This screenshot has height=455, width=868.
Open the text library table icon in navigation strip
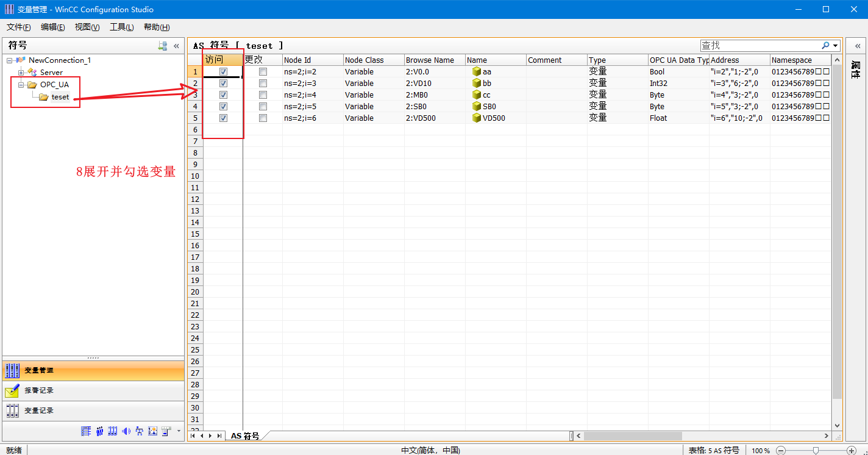[86, 431]
